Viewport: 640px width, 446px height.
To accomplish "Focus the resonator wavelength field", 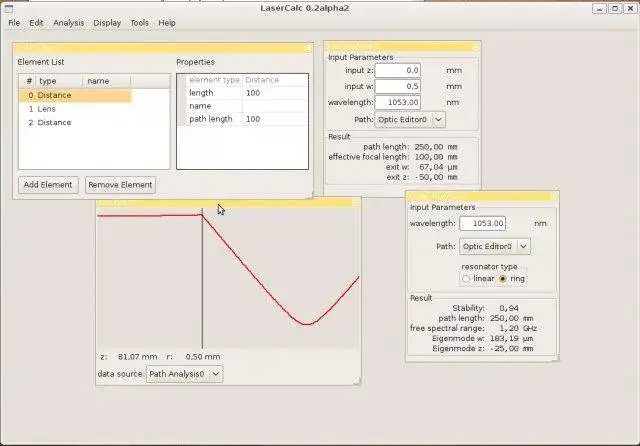I will (x=482, y=223).
